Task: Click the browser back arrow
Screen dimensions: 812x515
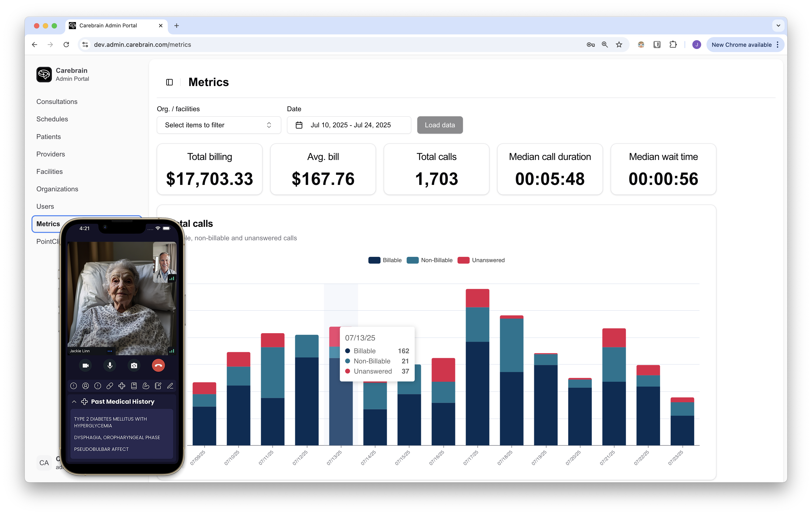Action: [34, 45]
